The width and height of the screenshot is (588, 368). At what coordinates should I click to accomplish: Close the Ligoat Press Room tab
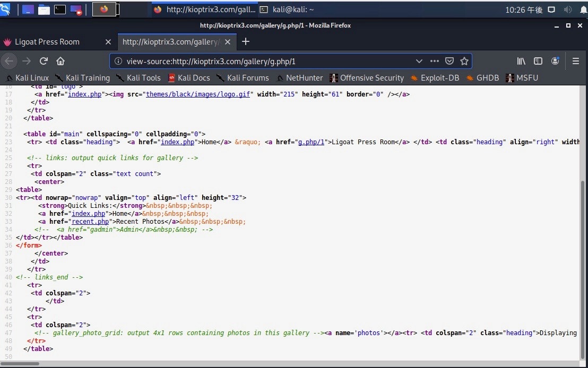click(x=108, y=42)
